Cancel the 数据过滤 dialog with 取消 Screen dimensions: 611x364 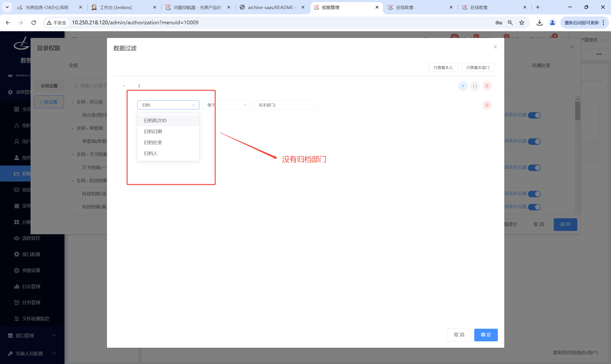coord(459,335)
